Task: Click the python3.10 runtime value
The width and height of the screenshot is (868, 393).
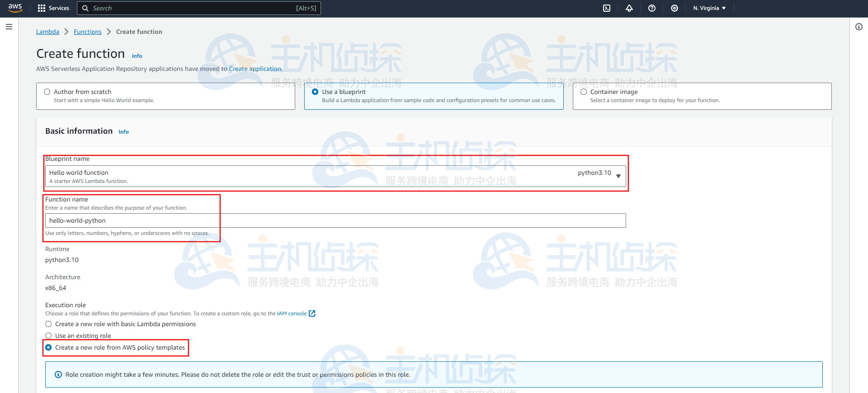Action: coord(62,260)
